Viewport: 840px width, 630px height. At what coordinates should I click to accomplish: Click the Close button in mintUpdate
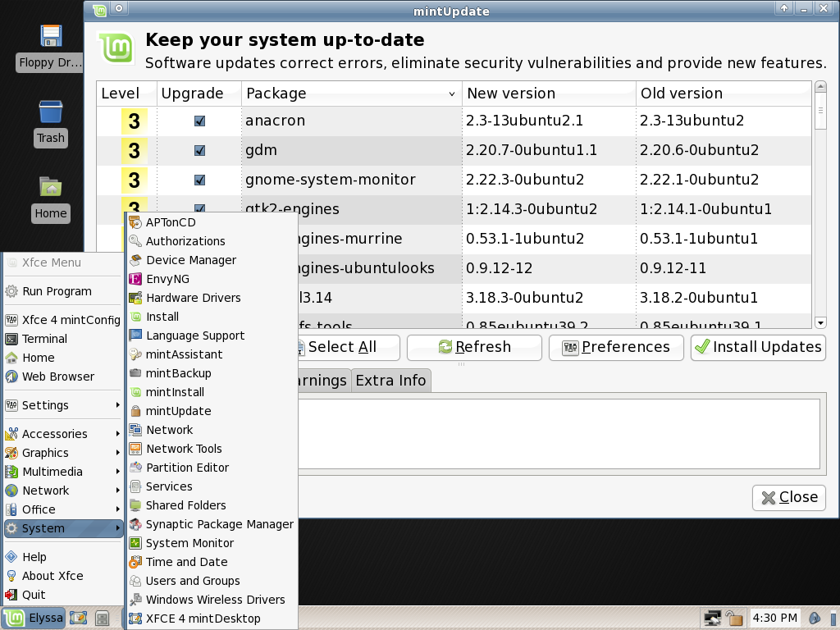coord(789,498)
